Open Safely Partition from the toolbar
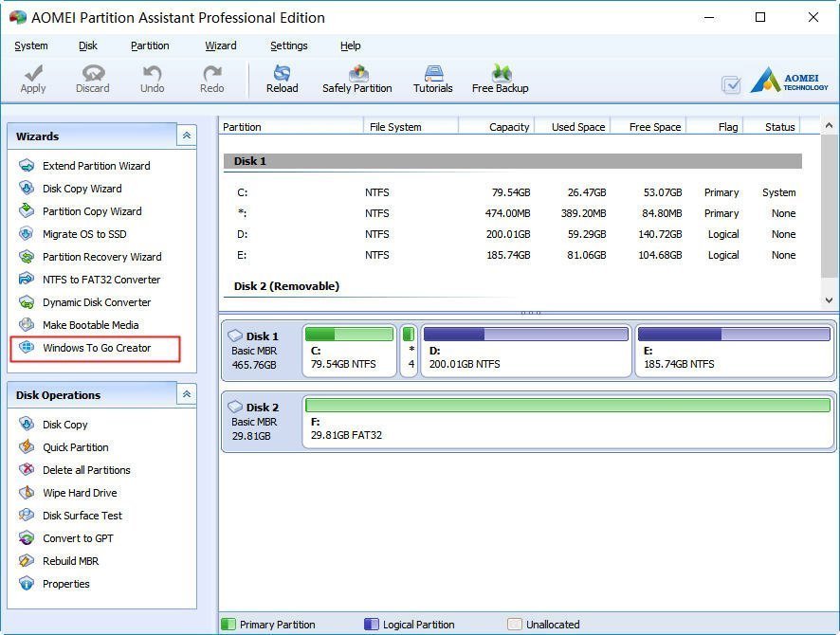The width and height of the screenshot is (840, 635). (357, 74)
